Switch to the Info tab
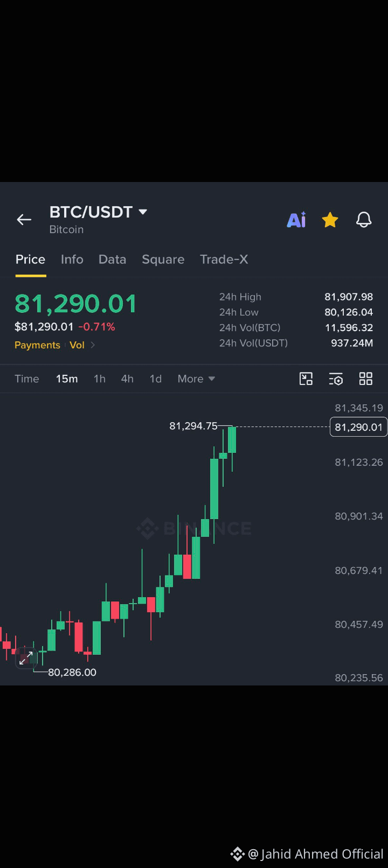This screenshot has height=868, width=388. coord(72,260)
